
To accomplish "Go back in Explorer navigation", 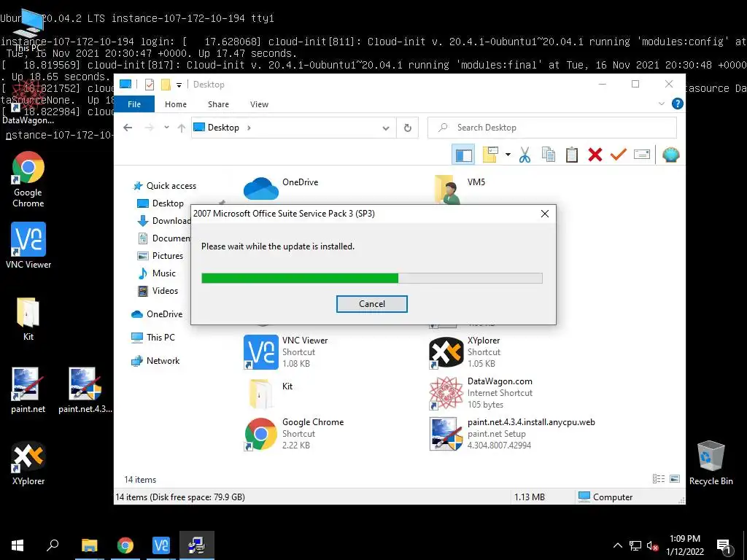I will 128,127.
